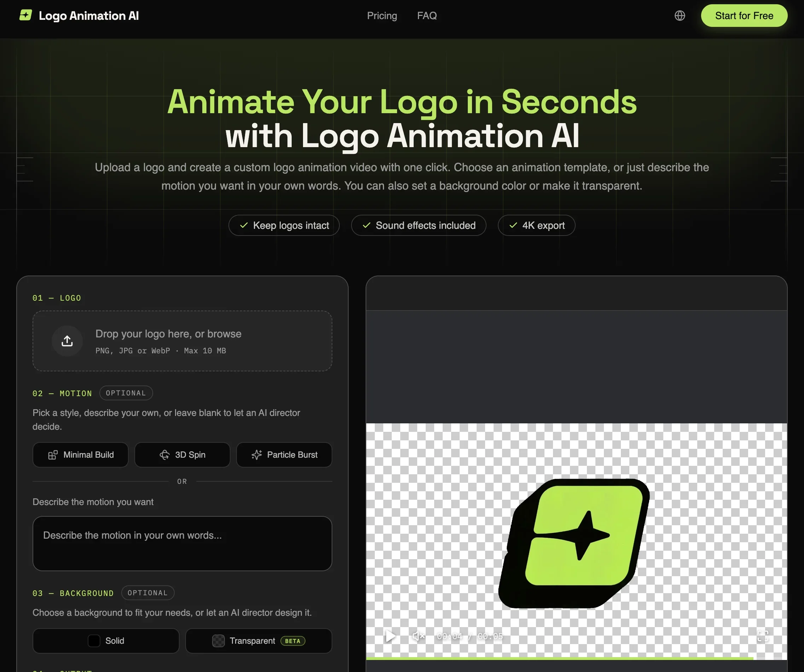Click the OPTIONAL tag beside MOTION
Screen dimensions: 804x672
tap(126, 393)
